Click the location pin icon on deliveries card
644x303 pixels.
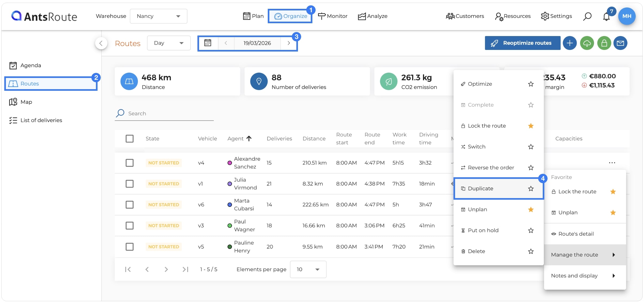tap(259, 81)
